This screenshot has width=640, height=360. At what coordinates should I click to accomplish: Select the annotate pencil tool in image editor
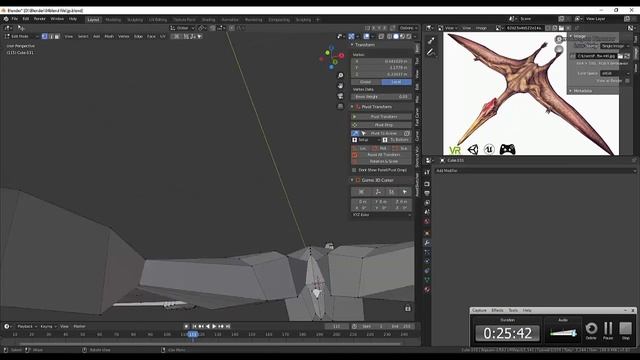(431, 52)
